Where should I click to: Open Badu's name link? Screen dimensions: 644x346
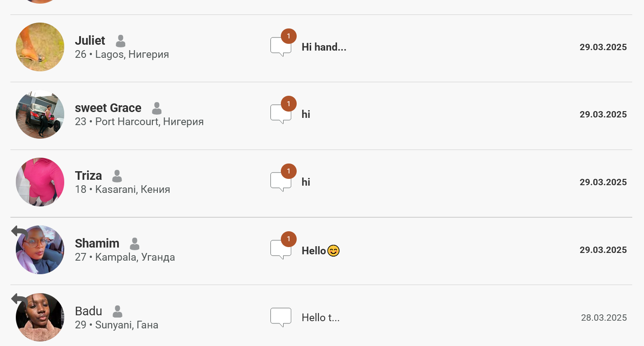[89, 311]
